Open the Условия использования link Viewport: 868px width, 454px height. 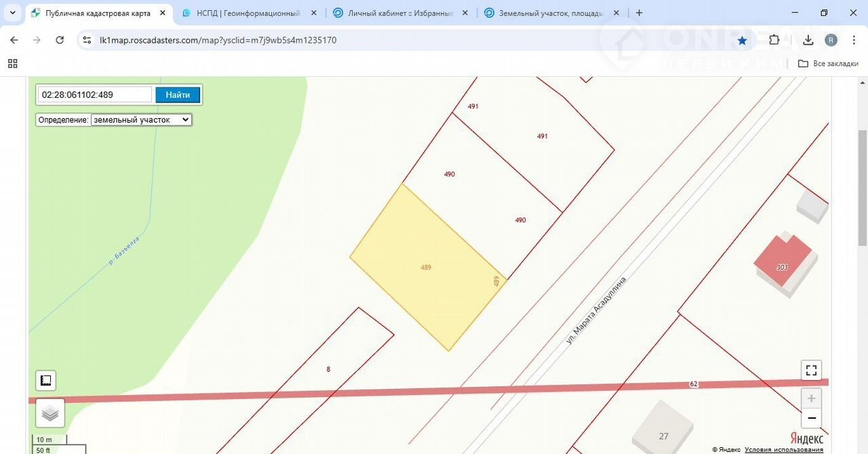tap(783, 449)
